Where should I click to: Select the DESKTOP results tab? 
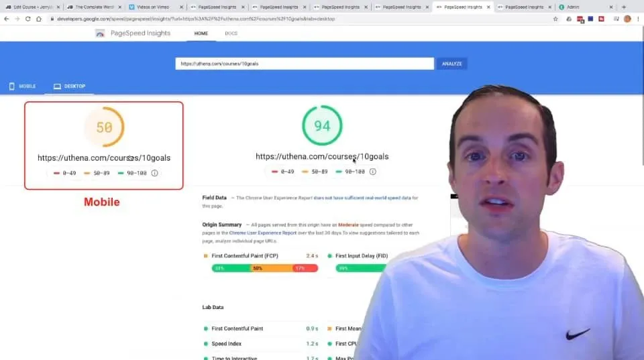click(69, 86)
